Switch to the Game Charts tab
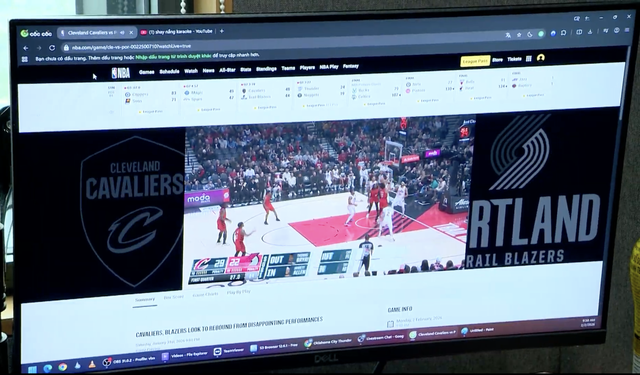 click(x=205, y=295)
